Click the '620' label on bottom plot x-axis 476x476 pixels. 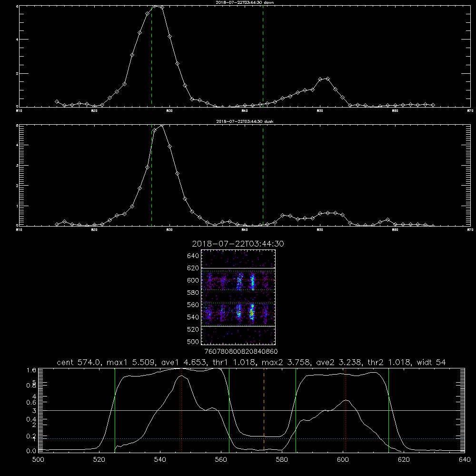pos(404,460)
